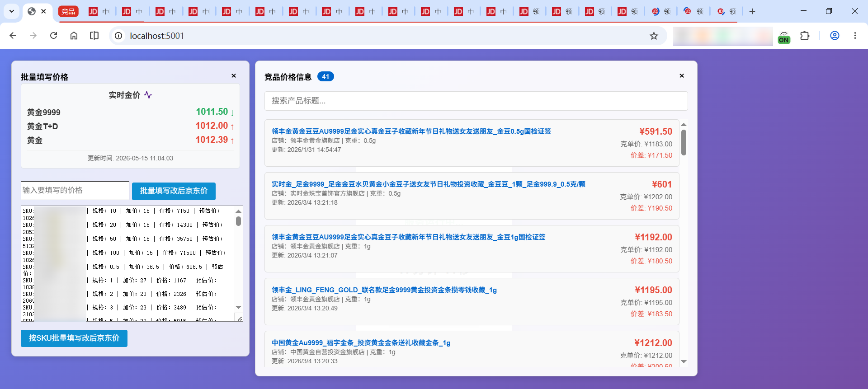Image resolution: width=868 pixels, height=389 pixels.
Task: Open the 领丰金_LING_FENG_GOLD 联名款 link
Action: (x=384, y=290)
